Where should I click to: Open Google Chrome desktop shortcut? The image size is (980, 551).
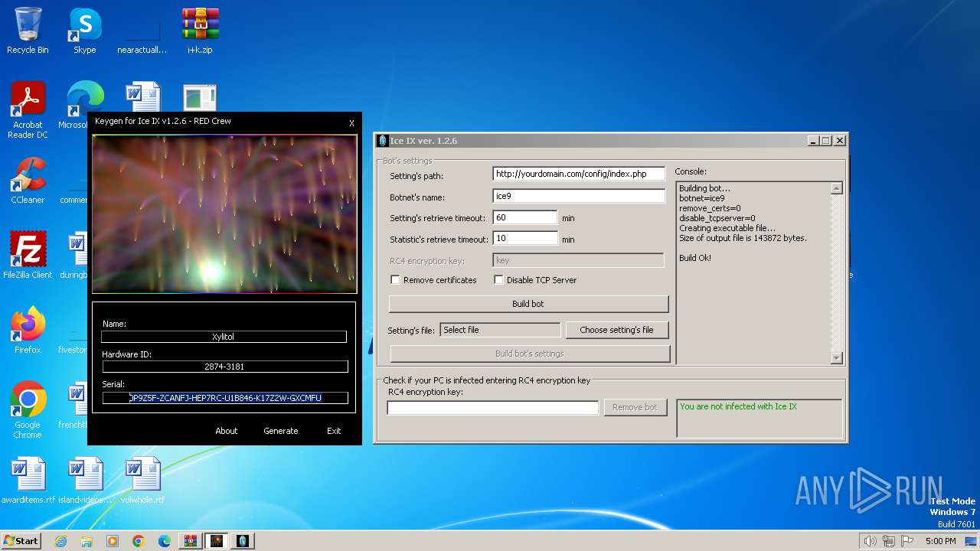28,410
